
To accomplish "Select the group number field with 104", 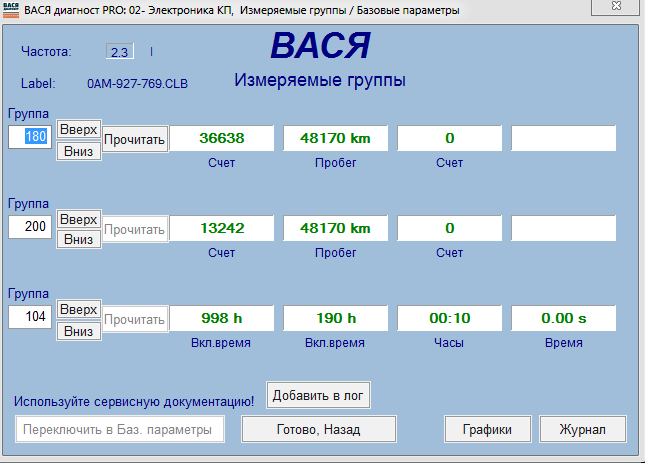I will (x=30, y=316).
